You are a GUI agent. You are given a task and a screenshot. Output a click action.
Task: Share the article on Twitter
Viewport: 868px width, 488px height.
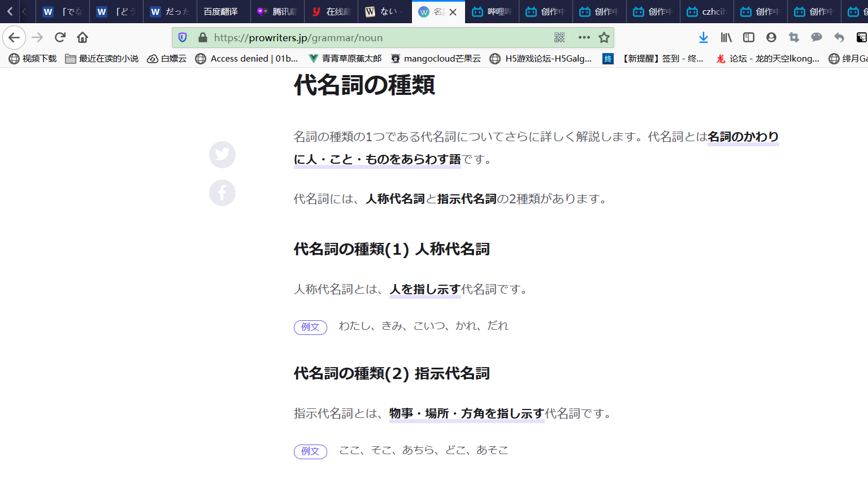point(223,155)
